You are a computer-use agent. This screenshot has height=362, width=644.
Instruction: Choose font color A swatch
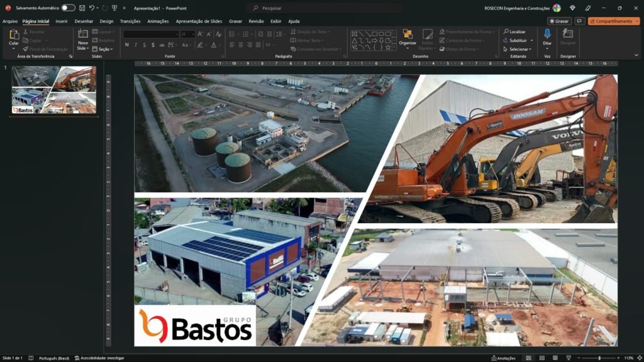coord(214,45)
